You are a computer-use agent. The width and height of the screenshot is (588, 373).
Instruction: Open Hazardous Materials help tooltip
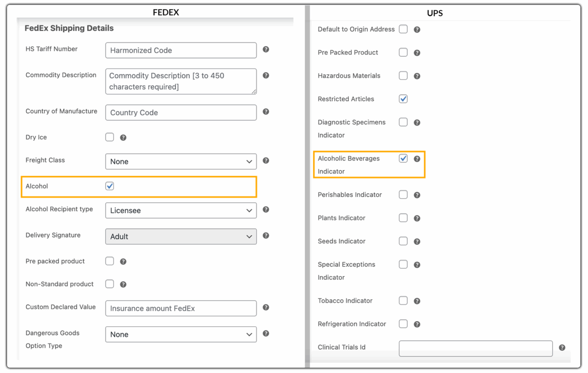coord(417,76)
